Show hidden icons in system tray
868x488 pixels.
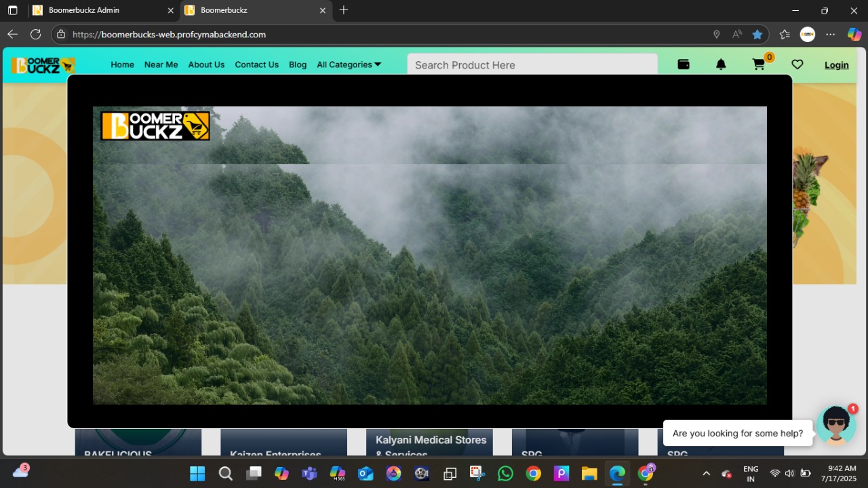tap(706, 474)
